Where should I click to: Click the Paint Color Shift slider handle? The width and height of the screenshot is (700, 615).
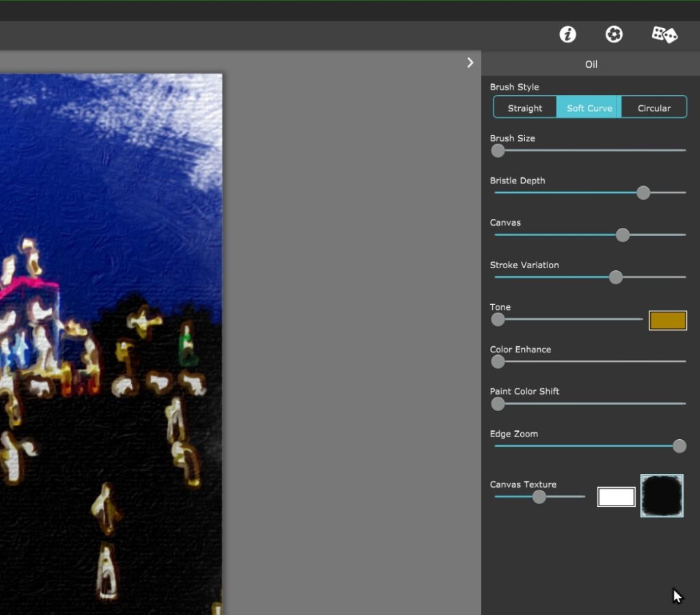[498, 404]
